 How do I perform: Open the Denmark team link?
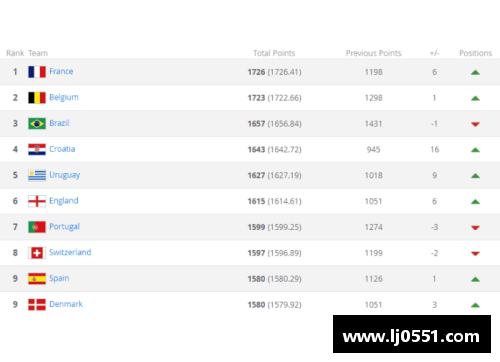point(66,304)
